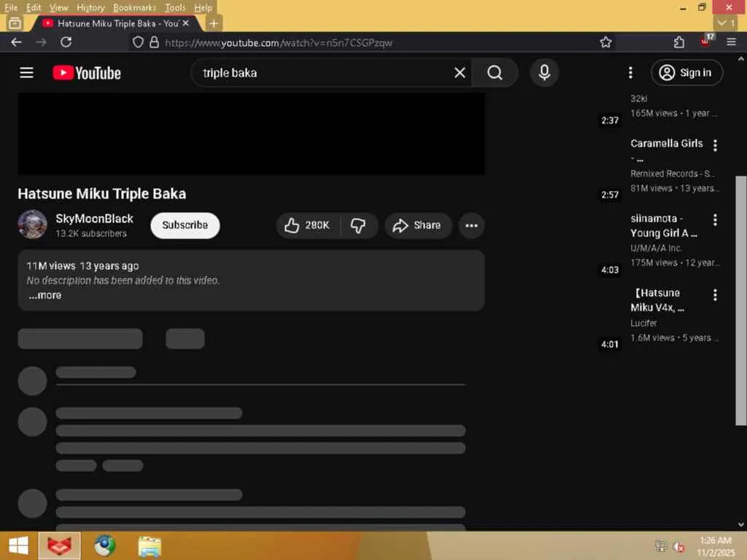Open the File menu
This screenshot has height=560, width=747.
tap(10, 7)
